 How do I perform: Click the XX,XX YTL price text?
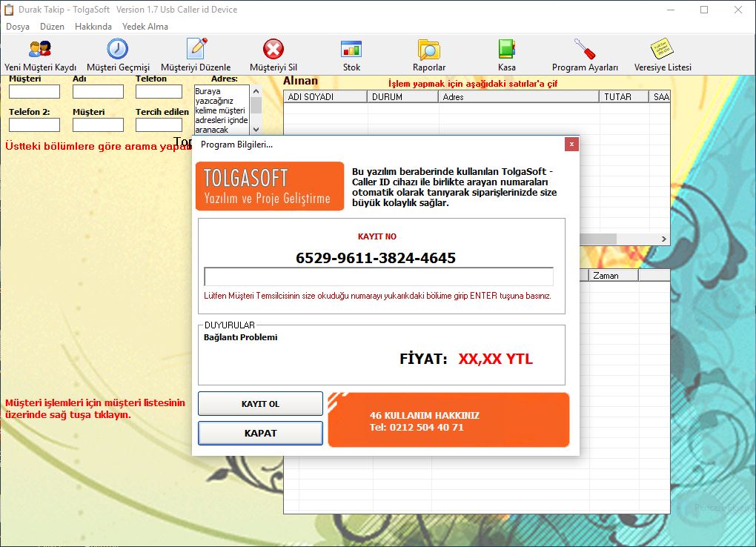click(x=496, y=359)
